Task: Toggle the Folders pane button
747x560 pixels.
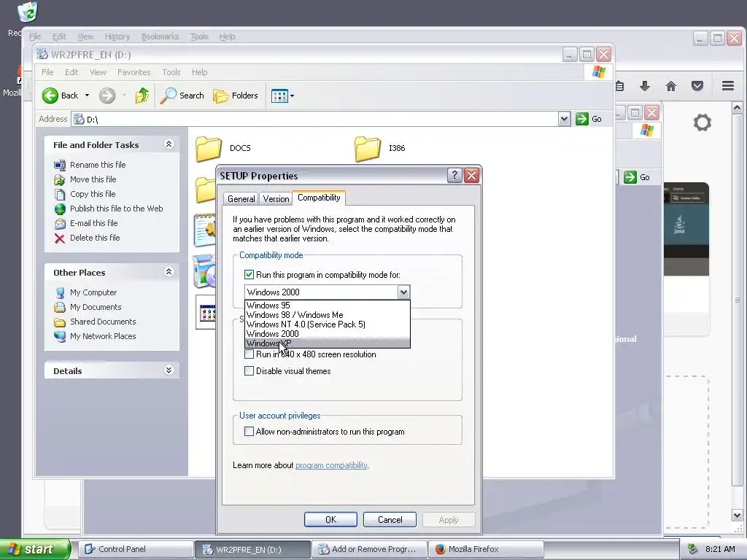Action: click(x=236, y=96)
